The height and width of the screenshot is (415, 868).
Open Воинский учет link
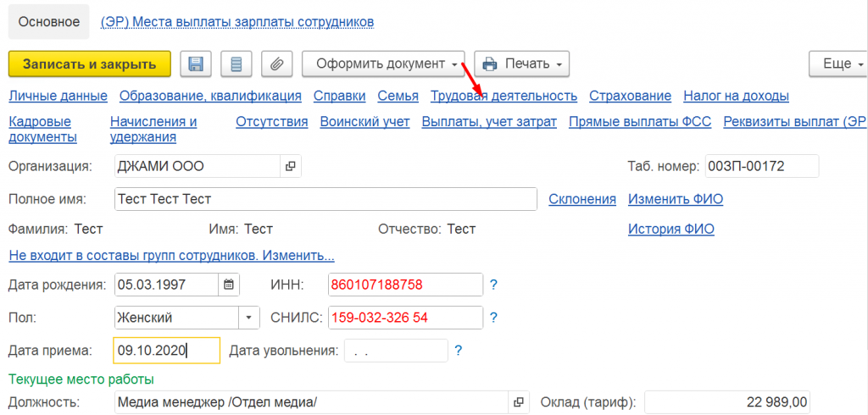(x=364, y=122)
